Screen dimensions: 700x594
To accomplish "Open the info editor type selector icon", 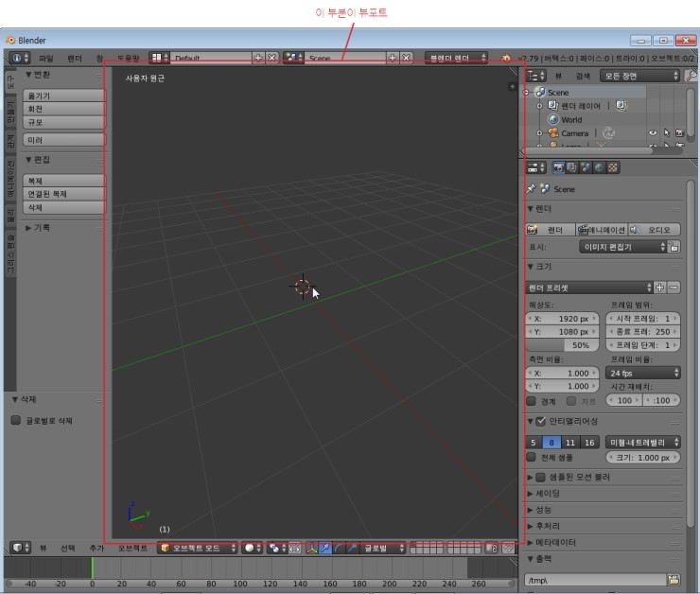I will (20, 58).
